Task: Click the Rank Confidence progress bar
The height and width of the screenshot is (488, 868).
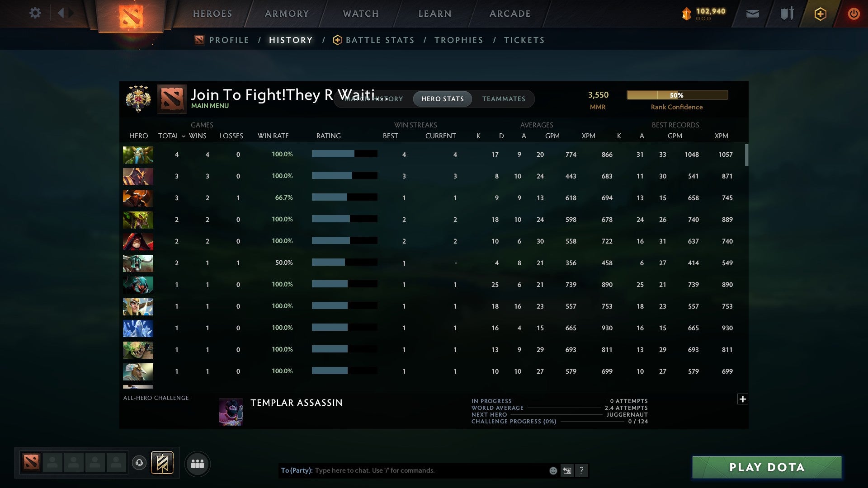Action: point(677,95)
